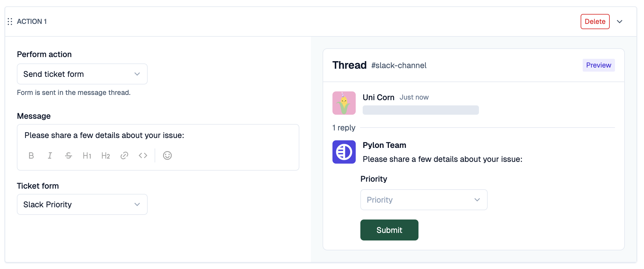Click the Preview badge
The height and width of the screenshot is (269, 644).
pos(599,65)
